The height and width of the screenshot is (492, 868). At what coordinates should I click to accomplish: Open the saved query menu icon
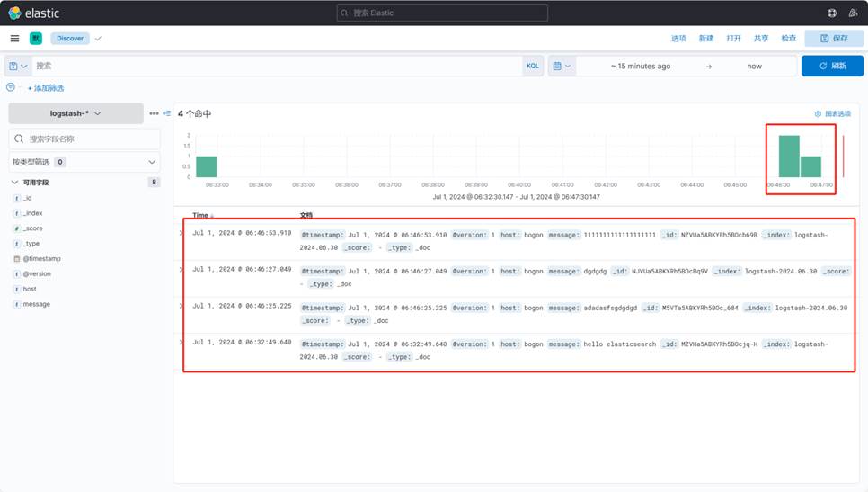click(18, 66)
